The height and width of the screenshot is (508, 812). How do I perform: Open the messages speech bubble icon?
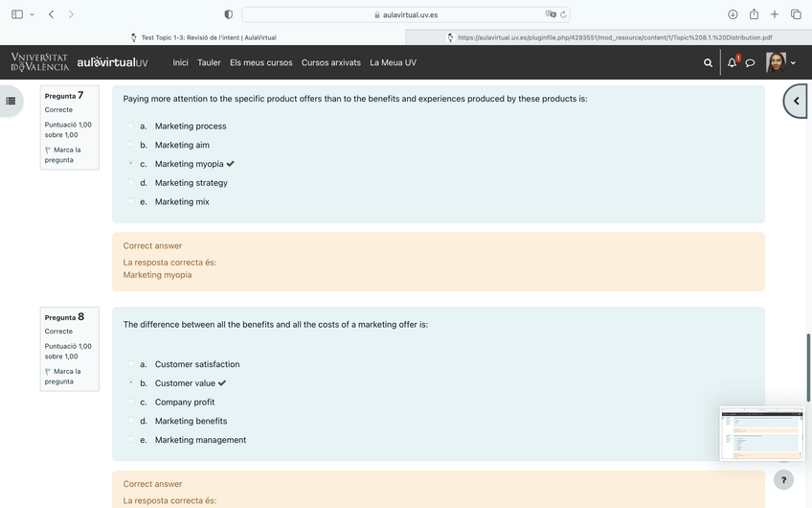[x=751, y=63]
